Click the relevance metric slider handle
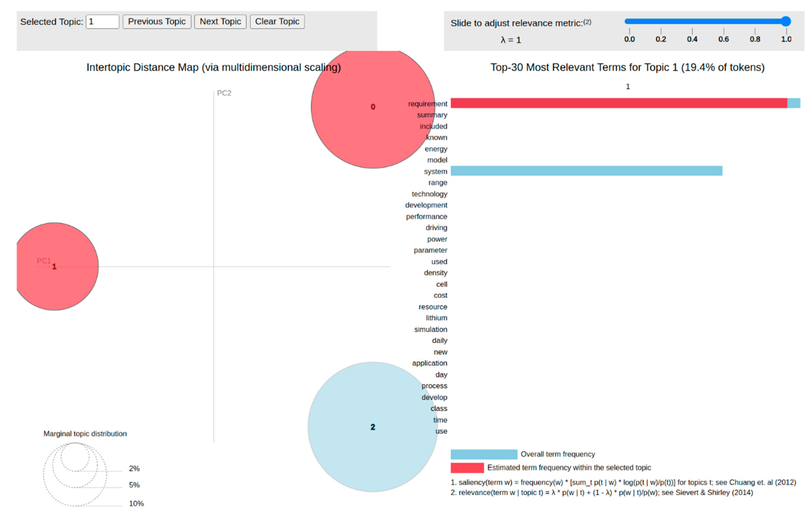The height and width of the screenshot is (513, 812). 786,21
